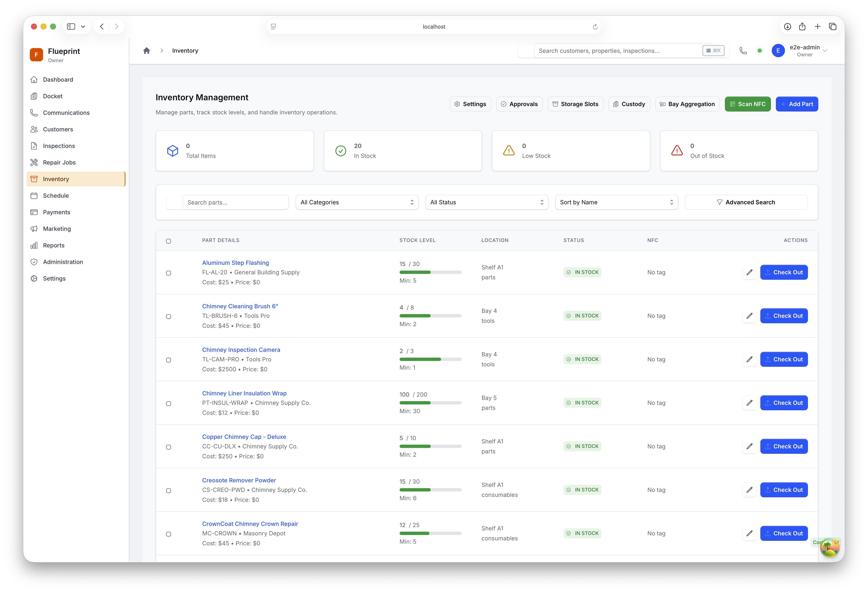
Task: Open the Sort by Name dropdown
Action: pos(616,202)
